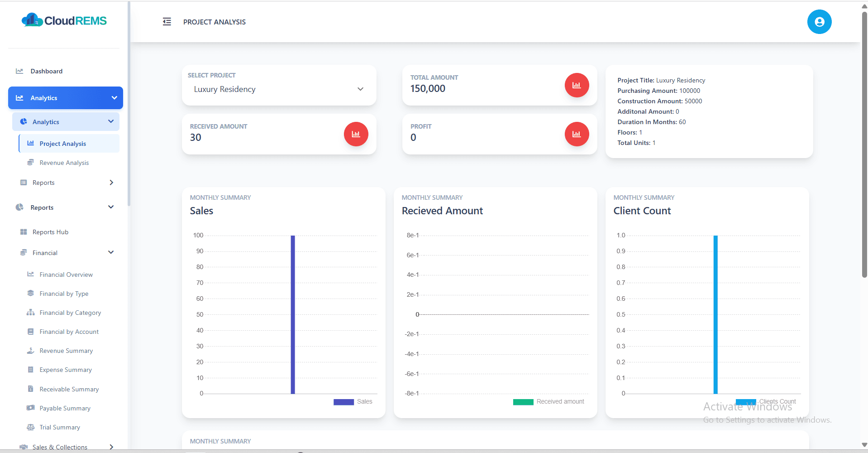Click the Duration In Months: 60 text
Screen dimensions: 868x453
point(651,122)
